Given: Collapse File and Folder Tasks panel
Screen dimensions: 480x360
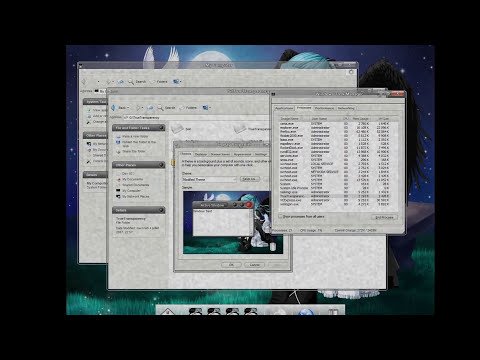Looking at the screenshot, I should (161, 128).
